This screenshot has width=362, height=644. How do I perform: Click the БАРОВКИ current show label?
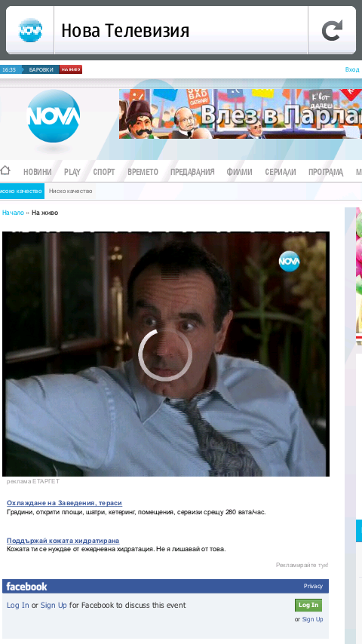point(41,69)
